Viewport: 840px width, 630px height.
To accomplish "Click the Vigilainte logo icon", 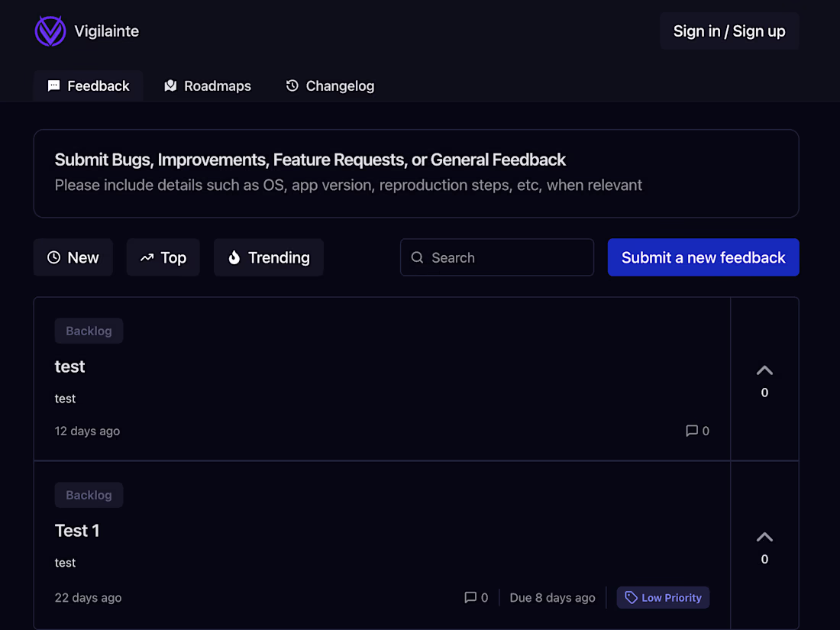I will click(x=50, y=31).
